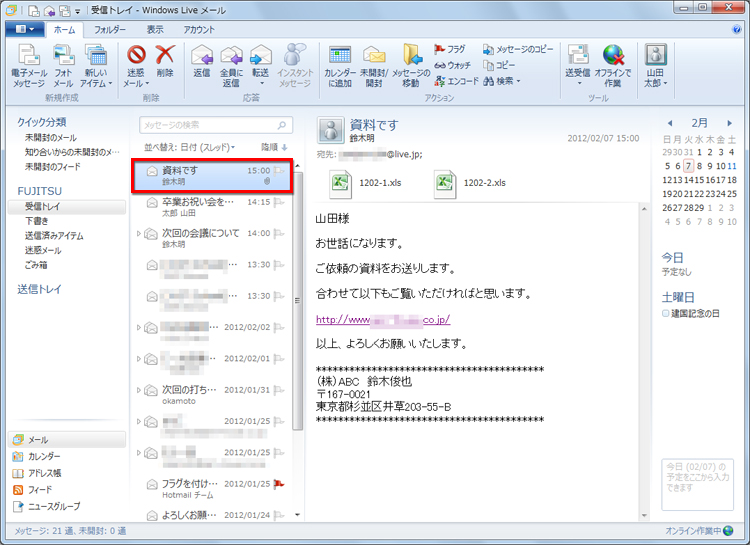Select the 資料です message at 15:00

click(212, 176)
